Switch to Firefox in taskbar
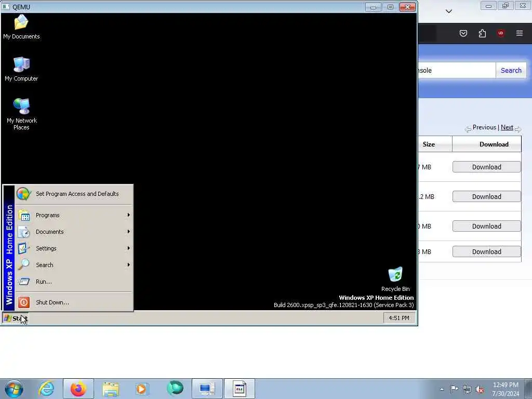The height and width of the screenshot is (399, 532). 78,389
